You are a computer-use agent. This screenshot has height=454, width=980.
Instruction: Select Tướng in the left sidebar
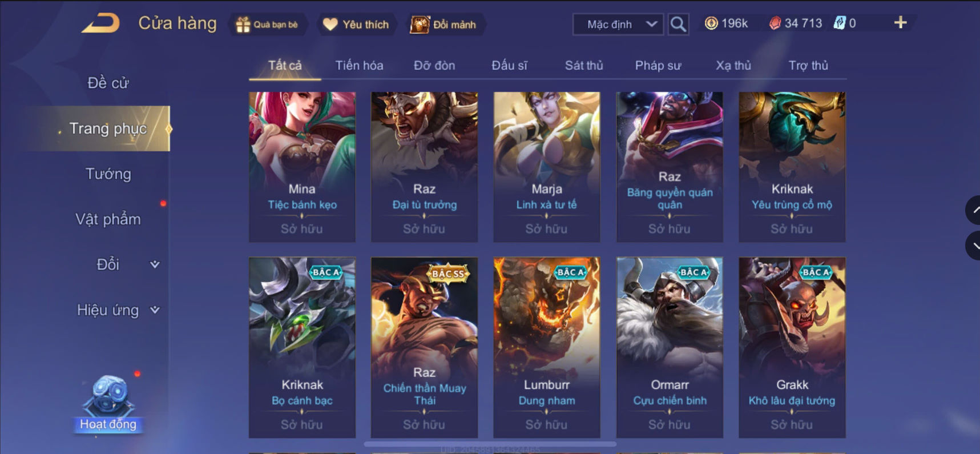click(108, 174)
